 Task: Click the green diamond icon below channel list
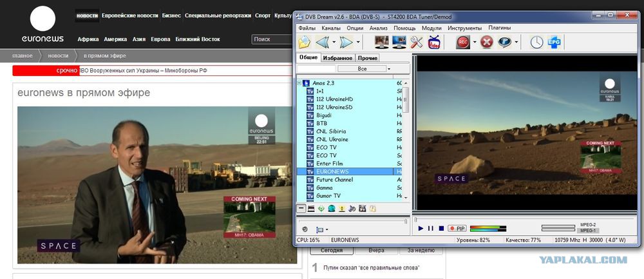[x=321, y=209]
